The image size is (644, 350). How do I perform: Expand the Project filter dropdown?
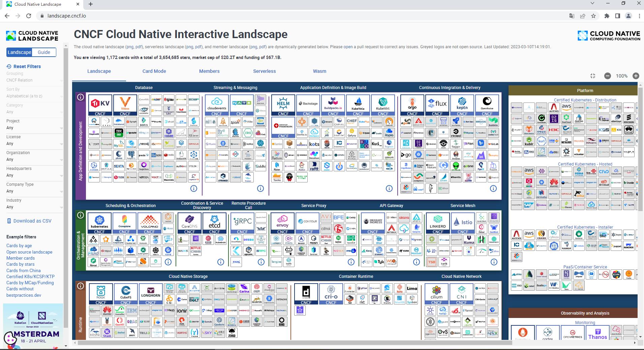point(34,128)
